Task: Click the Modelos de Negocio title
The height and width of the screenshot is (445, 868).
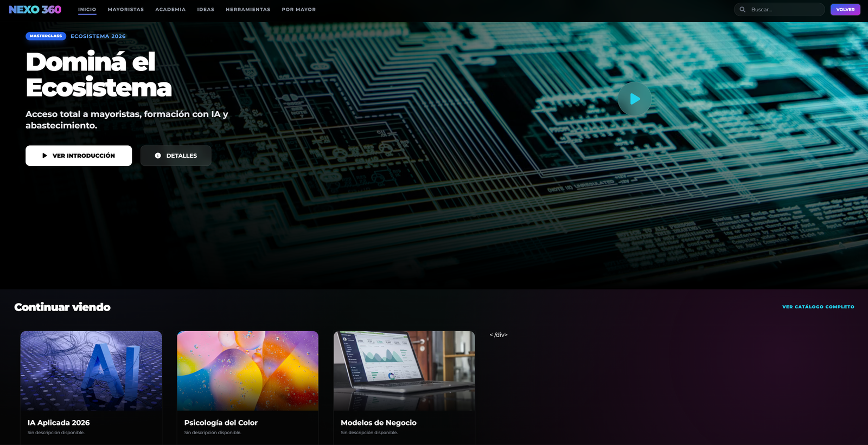Action: [x=379, y=423]
